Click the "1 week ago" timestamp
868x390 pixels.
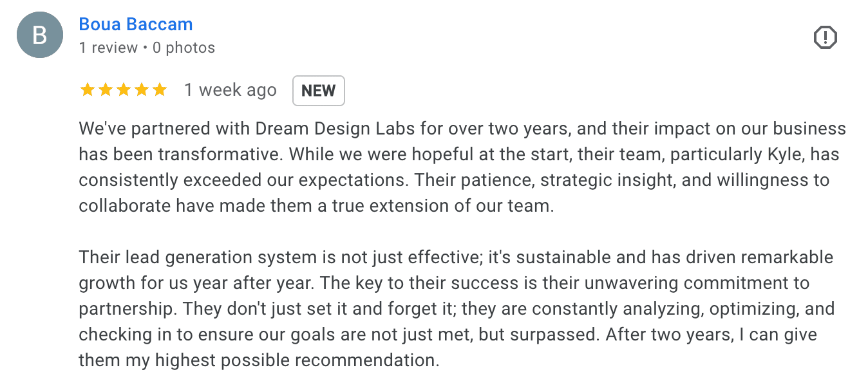[x=230, y=90]
